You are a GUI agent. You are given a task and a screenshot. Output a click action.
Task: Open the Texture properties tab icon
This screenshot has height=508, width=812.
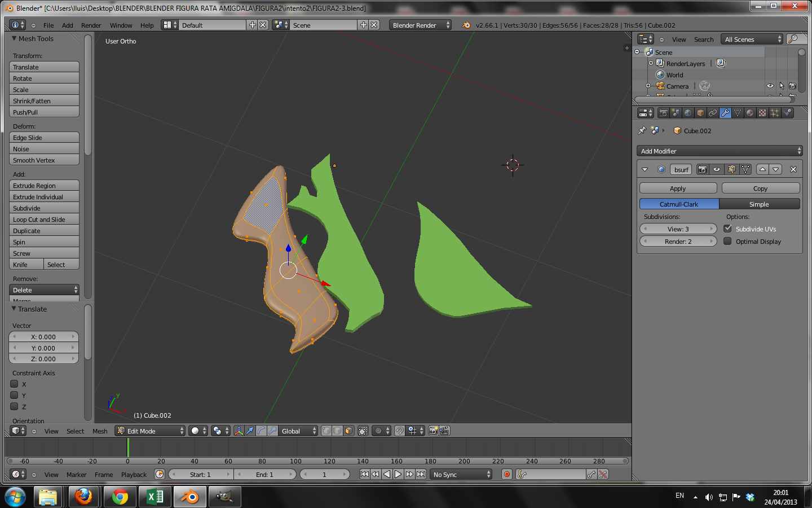coord(762,113)
